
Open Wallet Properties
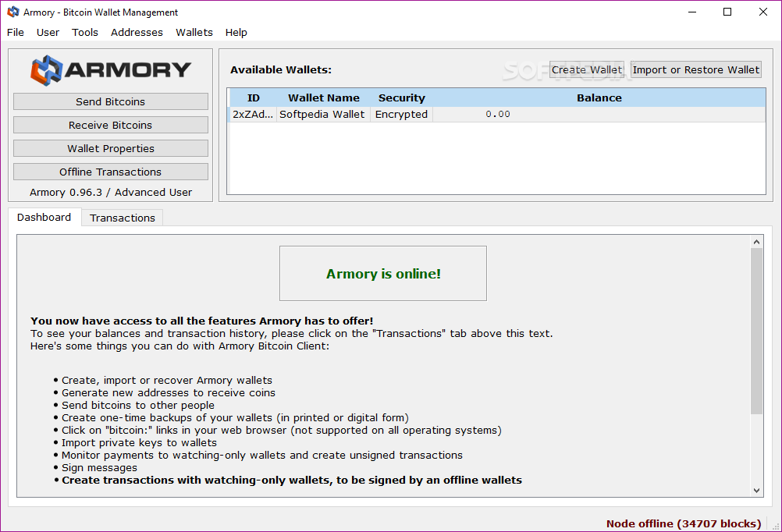[x=111, y=148]
